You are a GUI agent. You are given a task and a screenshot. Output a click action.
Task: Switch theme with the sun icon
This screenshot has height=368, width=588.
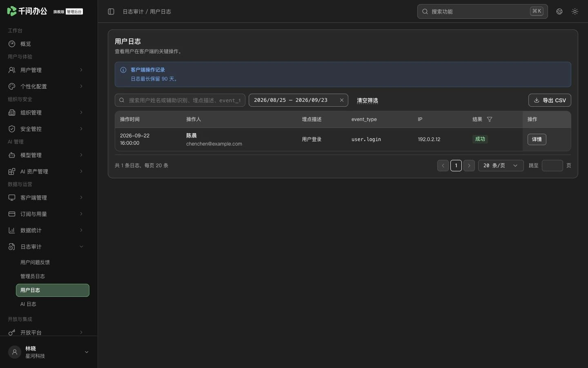pyautogui.click(x=575, y=11)
